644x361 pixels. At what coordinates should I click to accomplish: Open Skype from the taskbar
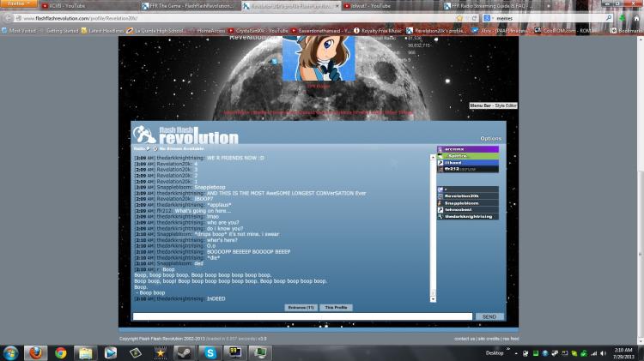pos(209,352)
